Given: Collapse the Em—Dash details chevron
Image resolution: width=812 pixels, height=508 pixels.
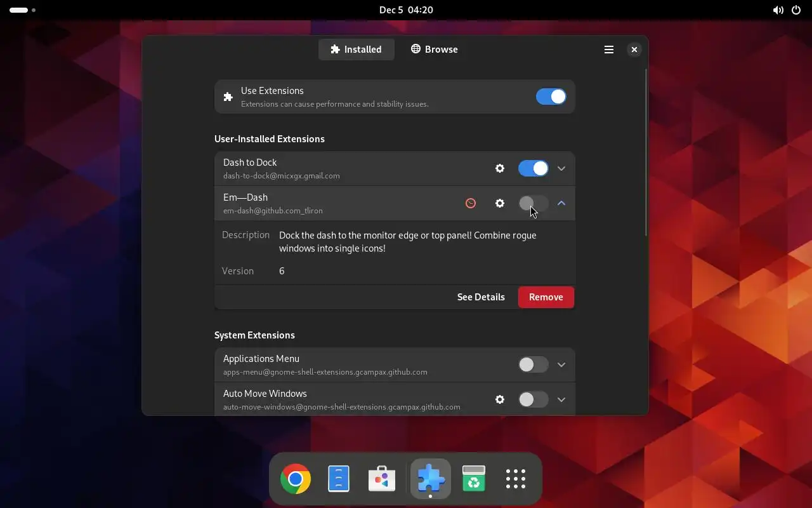Looking at the screenshot, I should click(x=561, y=203).
